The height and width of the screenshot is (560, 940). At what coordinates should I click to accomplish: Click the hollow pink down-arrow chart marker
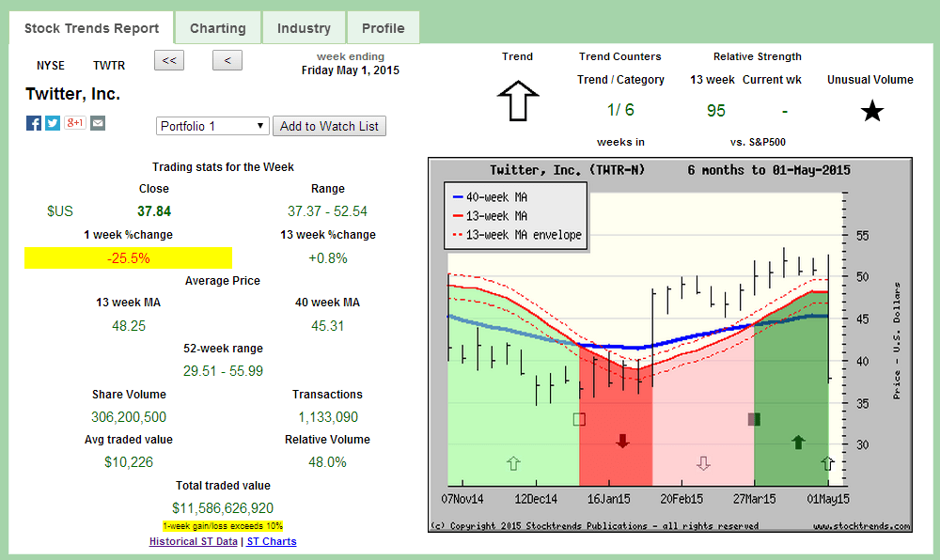click(x=703, y=463)
